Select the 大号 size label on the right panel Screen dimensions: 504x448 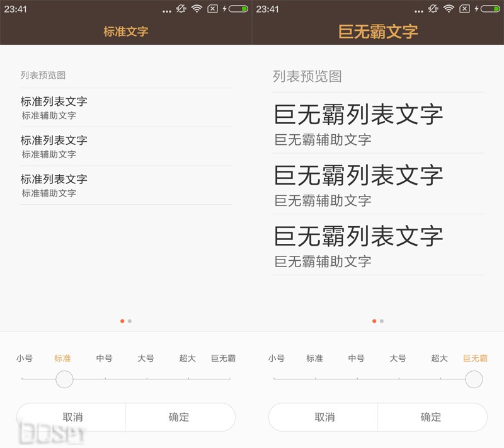pyautogui.click(x=398, y=358)
